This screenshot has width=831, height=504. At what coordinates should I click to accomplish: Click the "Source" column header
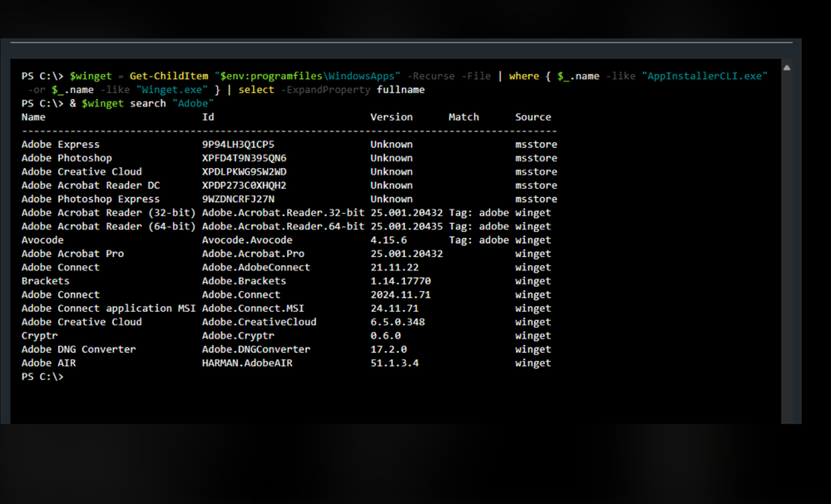point(533,117)
